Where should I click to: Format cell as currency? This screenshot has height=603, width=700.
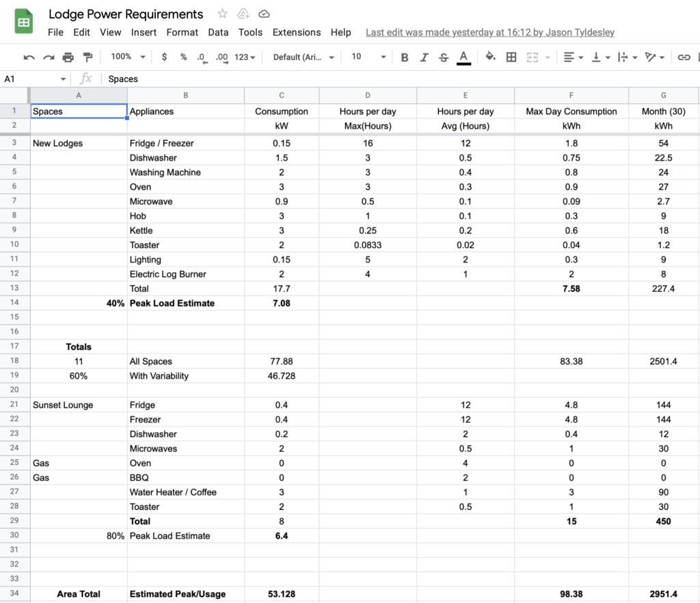tap(164, 57)
